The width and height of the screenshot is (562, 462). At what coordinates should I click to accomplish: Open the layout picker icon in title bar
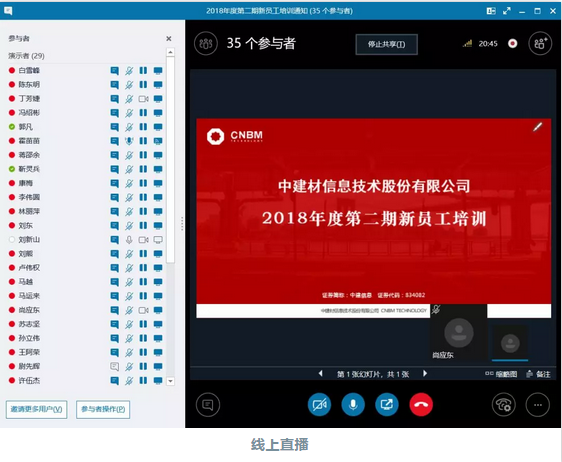[491, 11]
